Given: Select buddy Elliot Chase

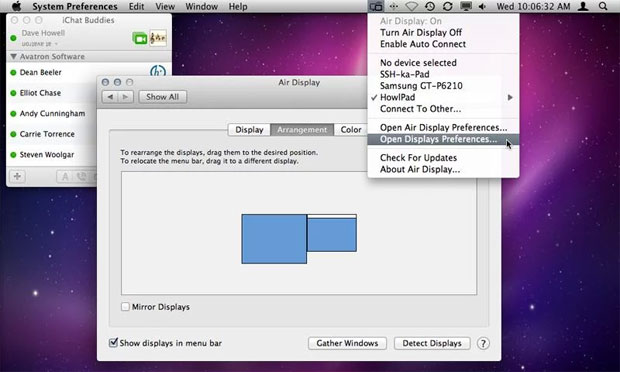Looking at the screenshot, I should (40, 93).
